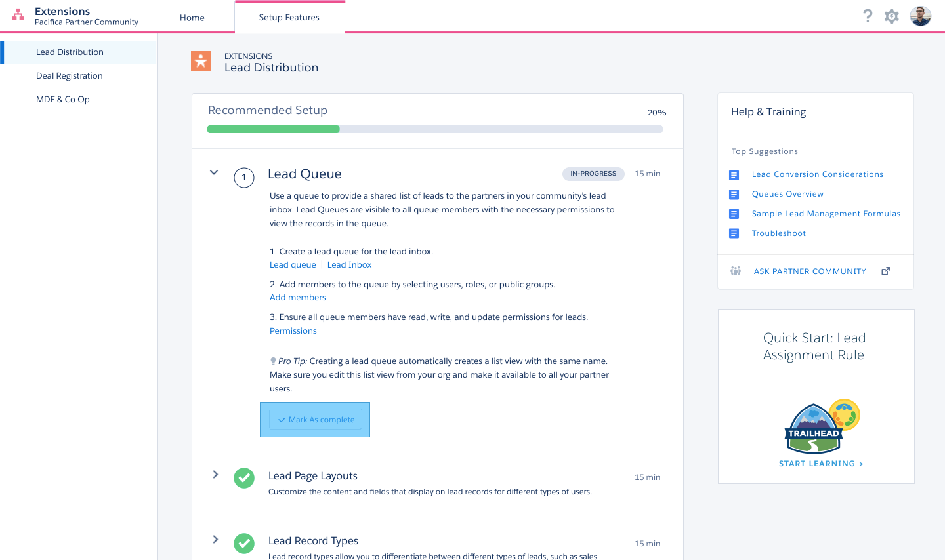Open the Lead Inbox link
This screenshot has height=560, width=945.
point(349,265)
